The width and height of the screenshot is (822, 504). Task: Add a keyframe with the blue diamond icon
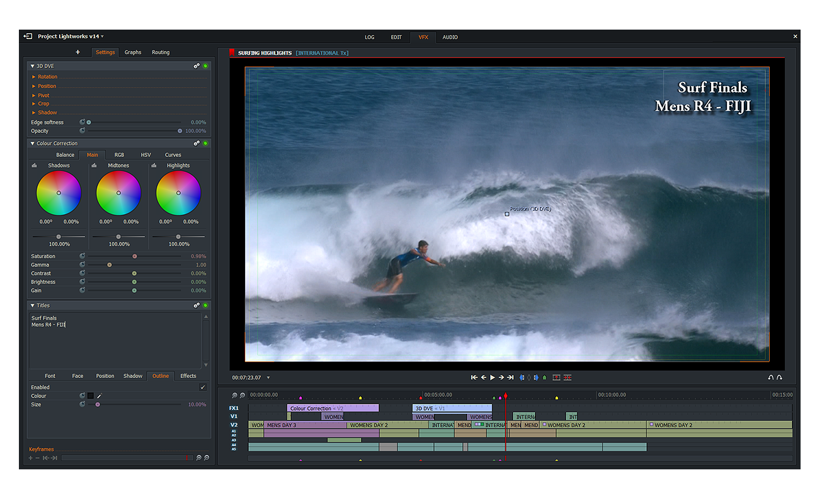(520, 377)
